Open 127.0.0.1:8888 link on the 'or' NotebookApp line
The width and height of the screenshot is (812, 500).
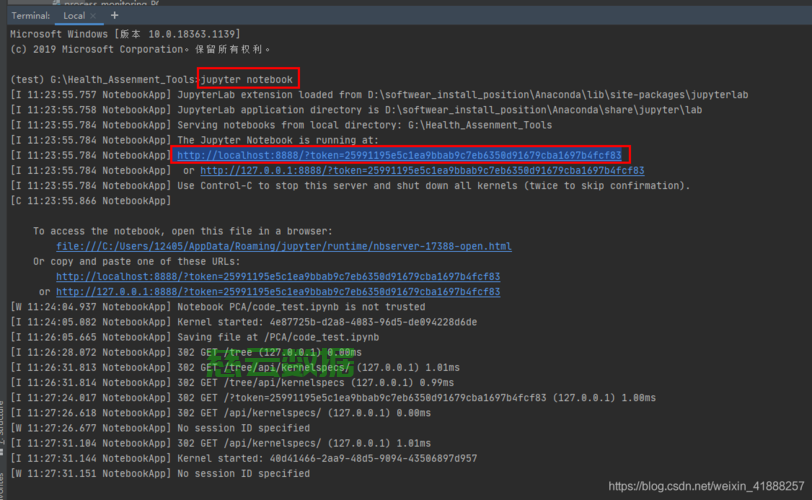coord(422,170)
